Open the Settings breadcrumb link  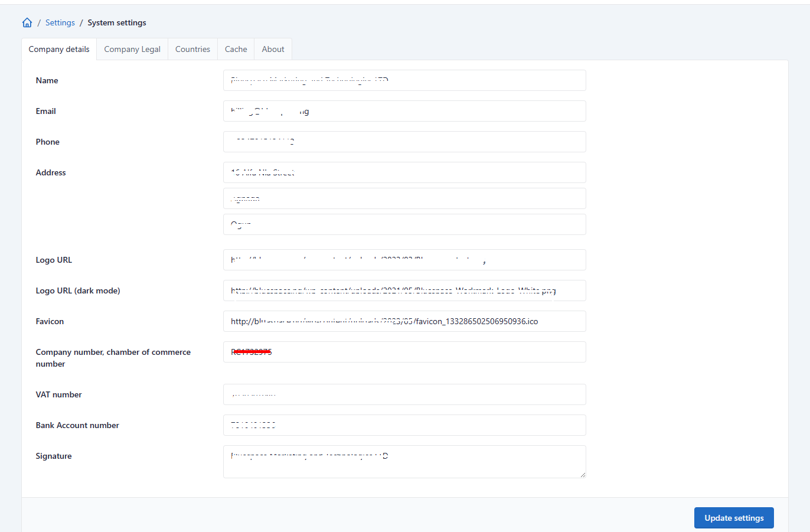coord(60,22)
